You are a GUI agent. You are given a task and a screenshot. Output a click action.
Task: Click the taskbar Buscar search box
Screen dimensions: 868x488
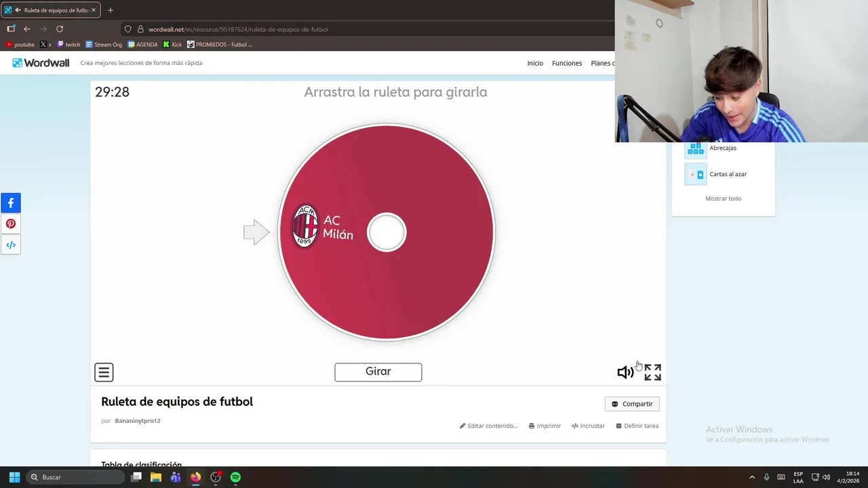[x=75, y=477]
